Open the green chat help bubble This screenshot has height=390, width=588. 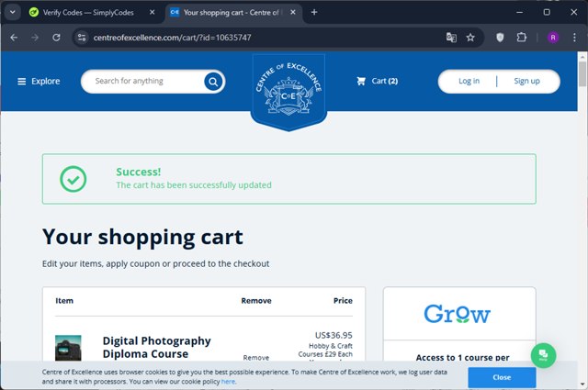pyautogui.click(x=543, y=355)
